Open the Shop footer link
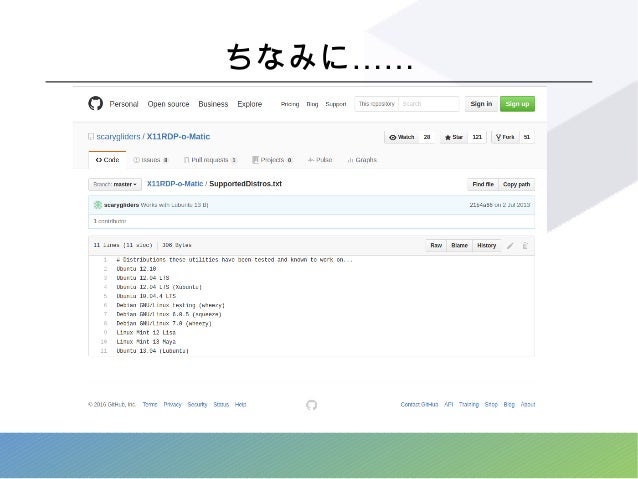The width and height of the screenshot is (638, 479). click(491, 405)
